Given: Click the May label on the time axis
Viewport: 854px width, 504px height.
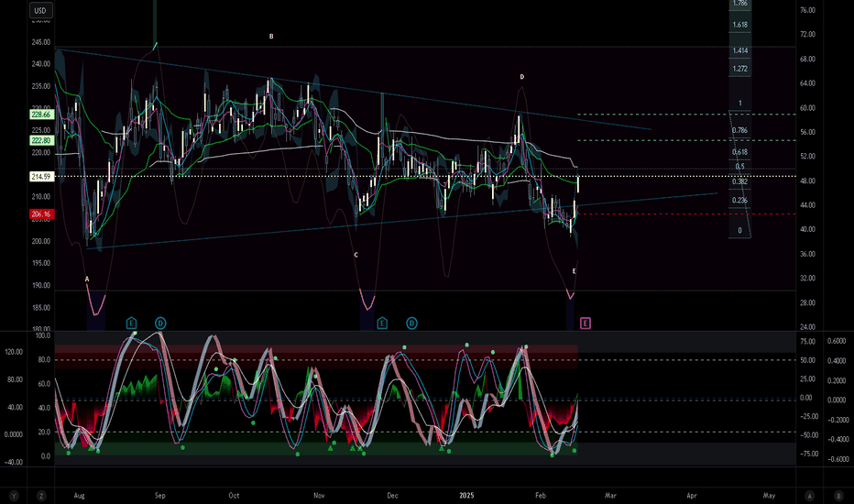Looking at the screenshot, I should point(769,495).
